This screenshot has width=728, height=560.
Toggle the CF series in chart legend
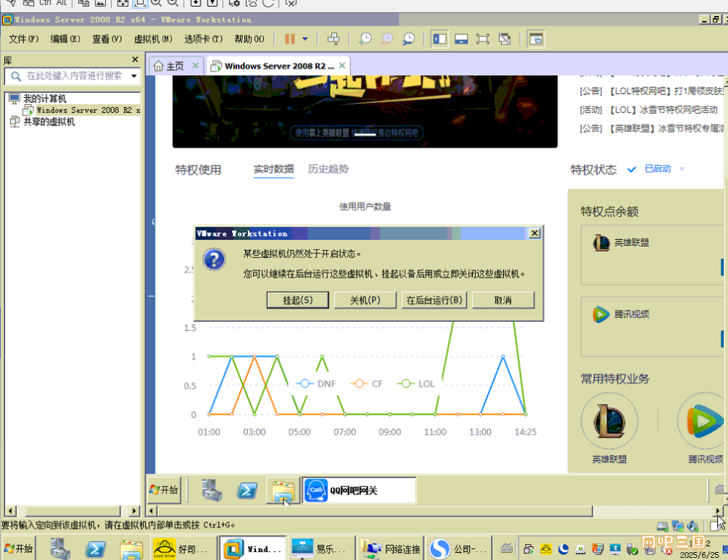tap(367, 384)
